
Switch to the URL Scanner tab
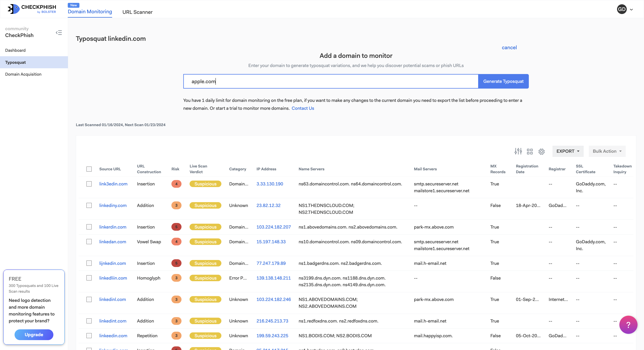[x=137, y=12]
